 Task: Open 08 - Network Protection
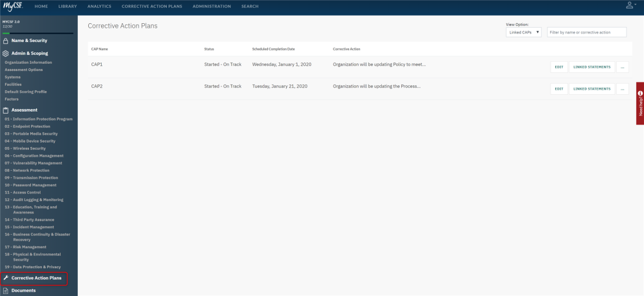point(27,171)
